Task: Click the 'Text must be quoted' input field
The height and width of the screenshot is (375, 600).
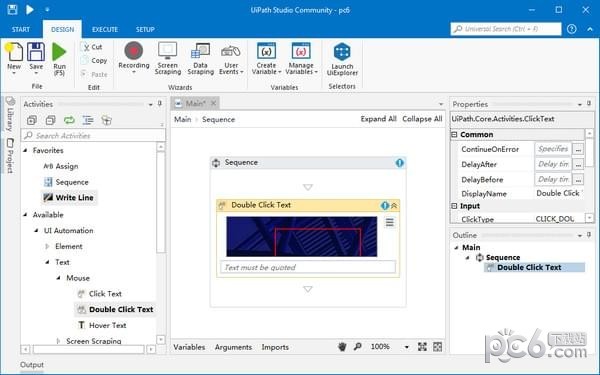Action: (308, 267)
